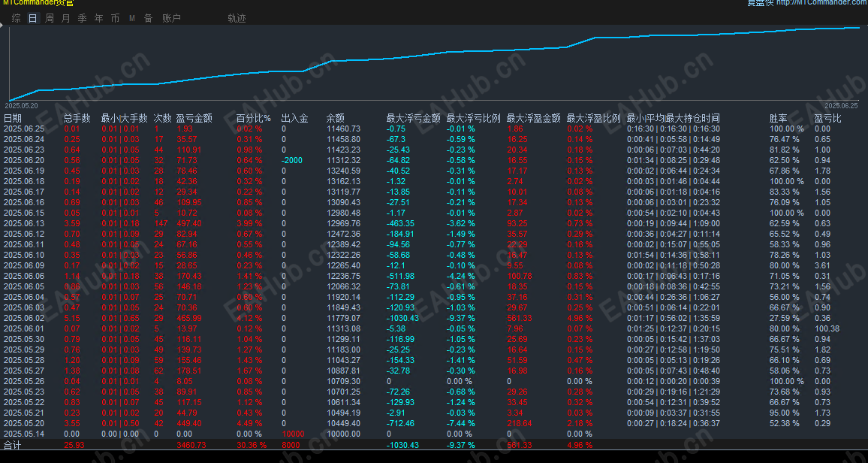Screen dimensions: 868x463
Task: Click the 盈亏比 column header
Action: click(827, 118)
